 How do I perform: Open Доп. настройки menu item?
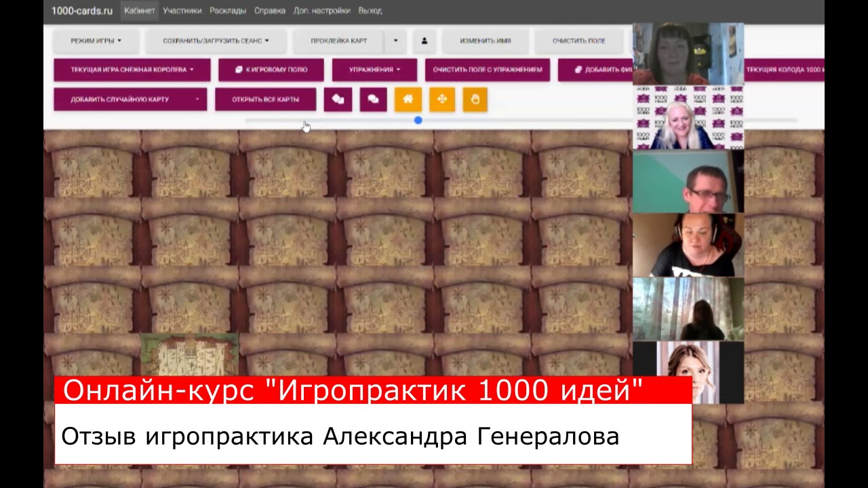coord(322,11)
